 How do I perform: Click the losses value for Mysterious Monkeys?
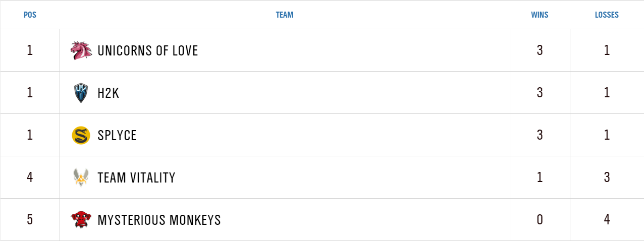pyautogui.click(x=607, y=220)
